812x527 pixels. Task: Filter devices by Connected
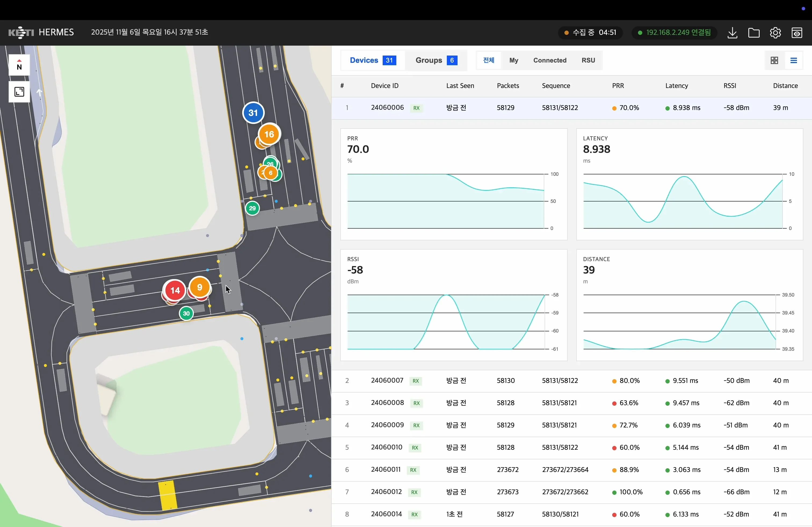[x=550, y=60]
